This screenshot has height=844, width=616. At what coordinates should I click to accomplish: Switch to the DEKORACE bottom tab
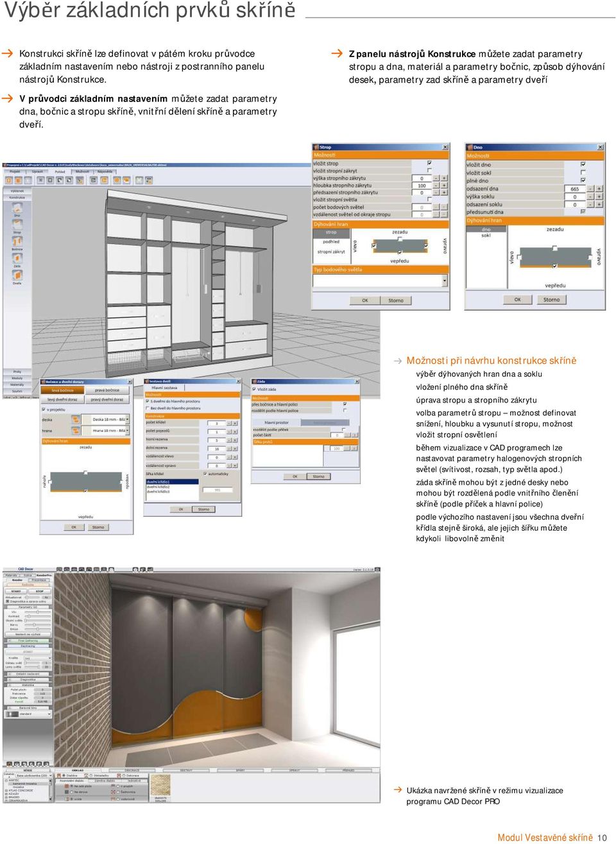coord(132,770)
